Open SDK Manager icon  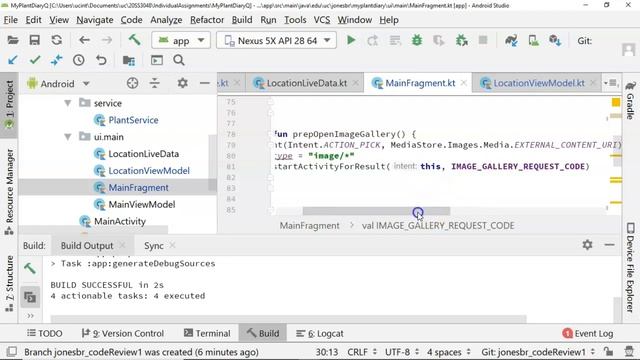(555, 40)
